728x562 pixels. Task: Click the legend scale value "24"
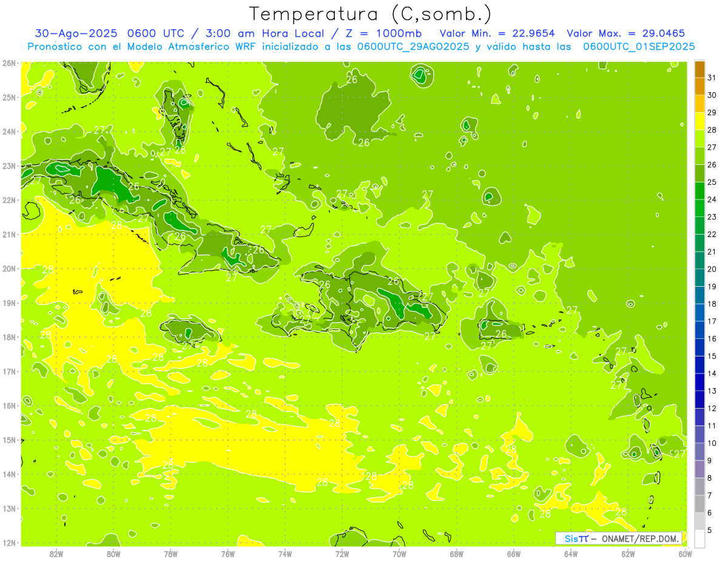(712, 199)
